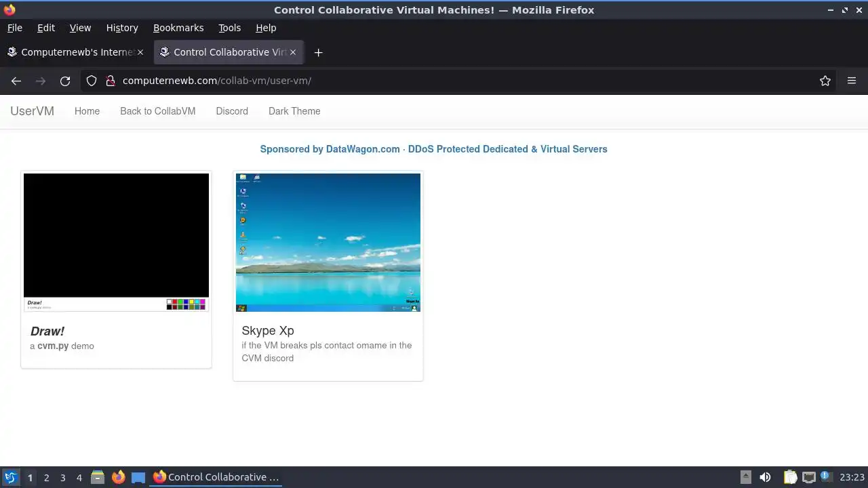
Task: Open the desktop start menu icon
Action: coord(10,477)
